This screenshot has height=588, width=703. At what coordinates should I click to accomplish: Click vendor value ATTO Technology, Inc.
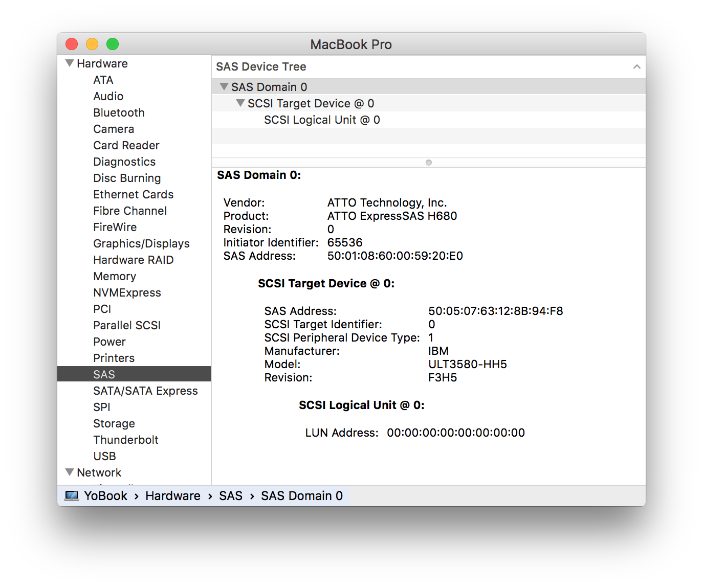point(387,202)
